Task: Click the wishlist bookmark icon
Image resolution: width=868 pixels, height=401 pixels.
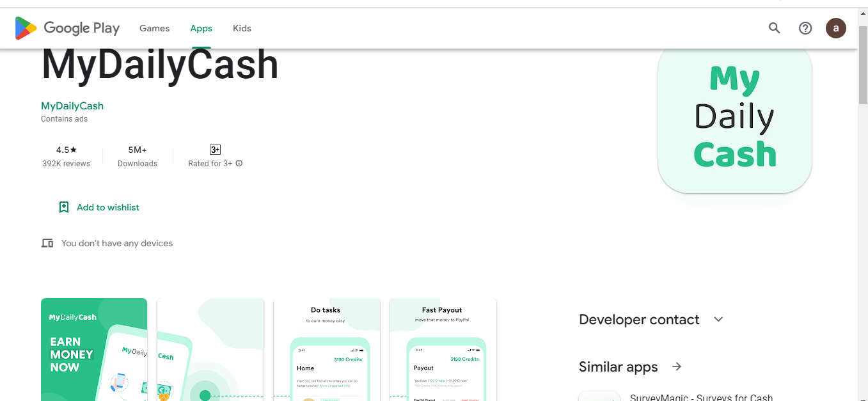Action: (64, 207)
